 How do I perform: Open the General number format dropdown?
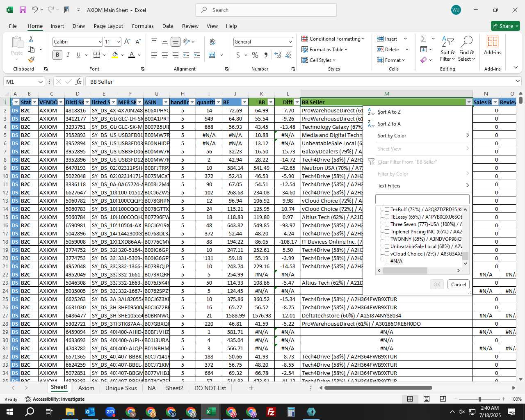290,42
